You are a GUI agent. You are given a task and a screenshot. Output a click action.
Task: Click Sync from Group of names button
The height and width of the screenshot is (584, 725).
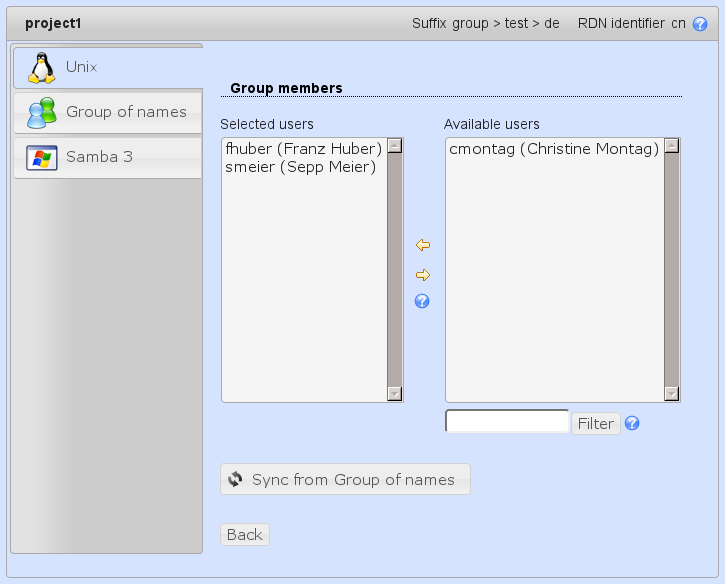click(345, 480)
